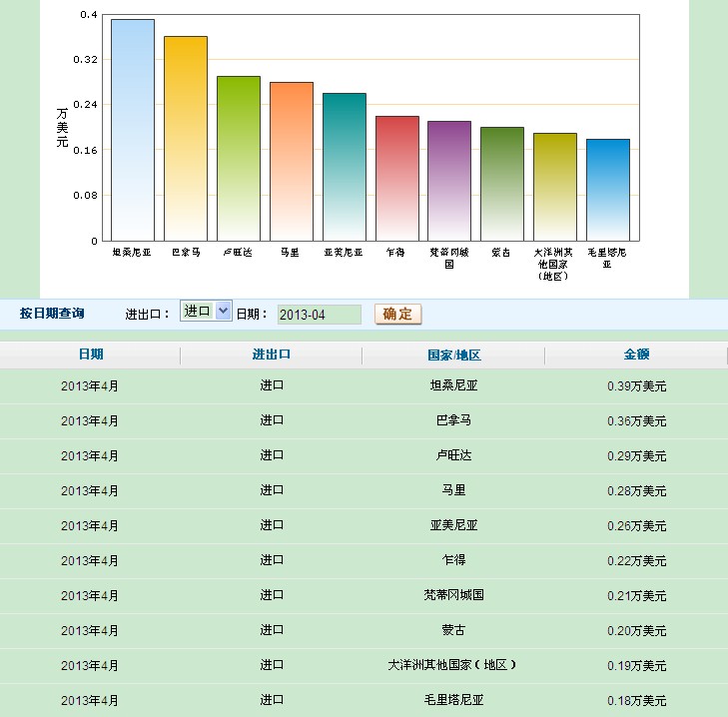The height and width of the screenshot is (717, 728).
Task: Select 大洋洲其他国家（地区） table cell
Action: coord(452,665)
